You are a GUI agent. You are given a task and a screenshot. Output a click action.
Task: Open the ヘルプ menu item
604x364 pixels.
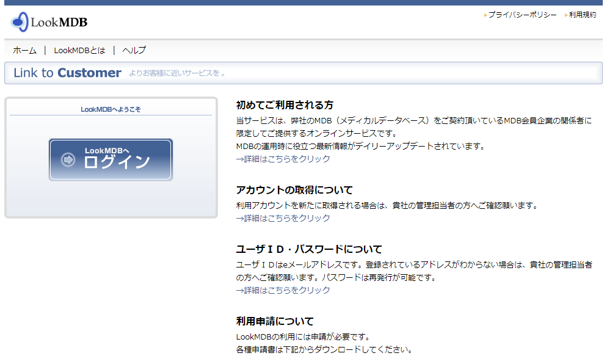tap(134, 51)
